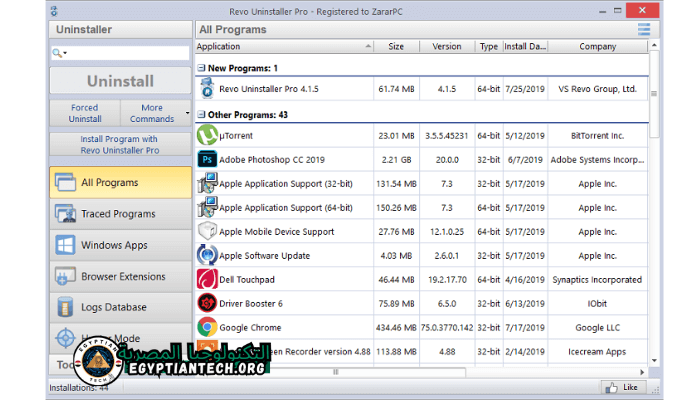Click the 75.0.3770.142 version cell
This screenshot has width=698, height=400.
click(x=447, y=327)
